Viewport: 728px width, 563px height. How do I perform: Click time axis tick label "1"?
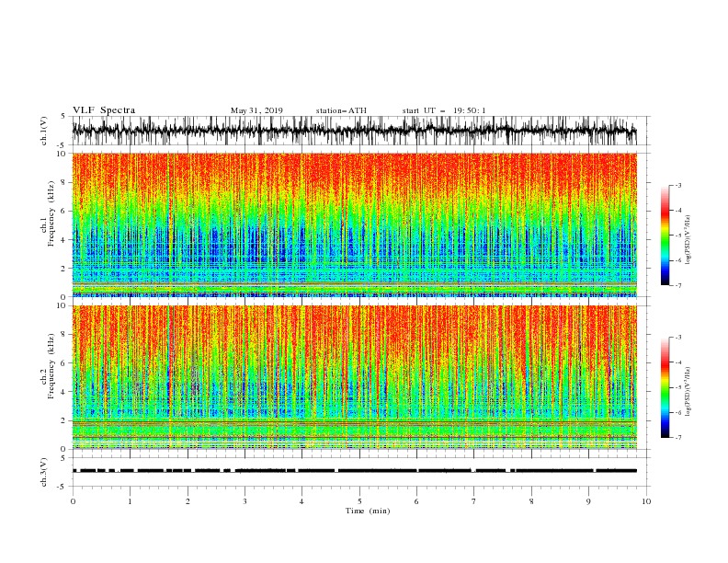pos(131,501)
